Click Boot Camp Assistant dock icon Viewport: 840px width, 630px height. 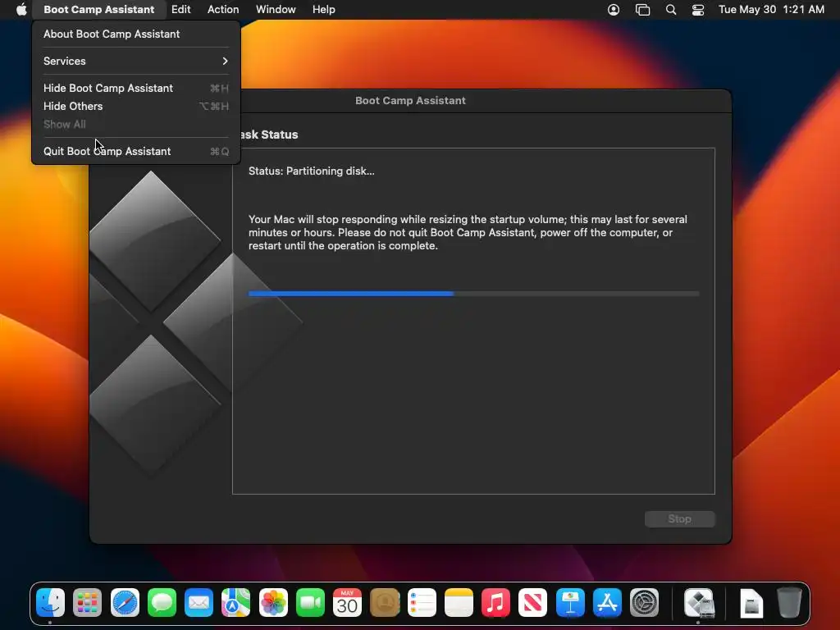(x=699, y=603)
